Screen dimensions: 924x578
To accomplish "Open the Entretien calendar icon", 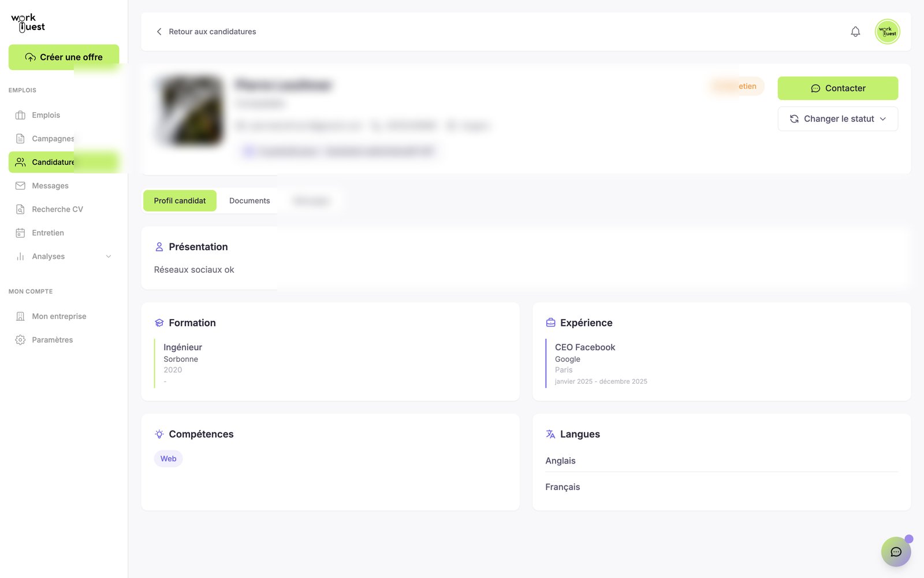I will pos(20,233).
